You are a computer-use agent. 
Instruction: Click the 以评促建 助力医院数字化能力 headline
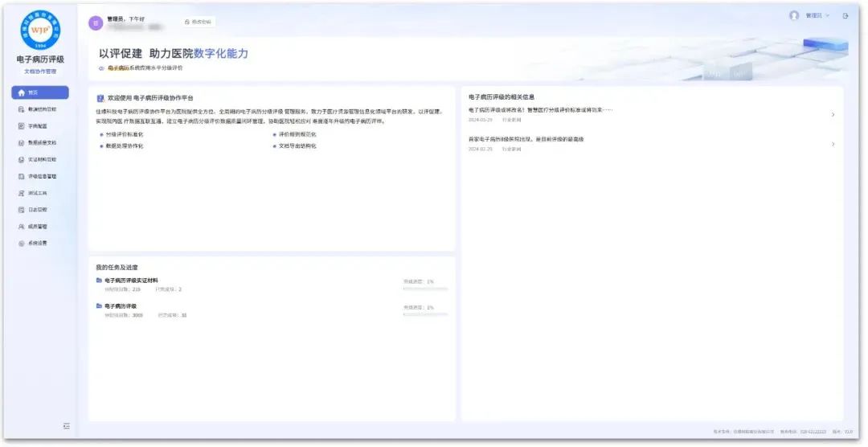(x=174, y=54)
